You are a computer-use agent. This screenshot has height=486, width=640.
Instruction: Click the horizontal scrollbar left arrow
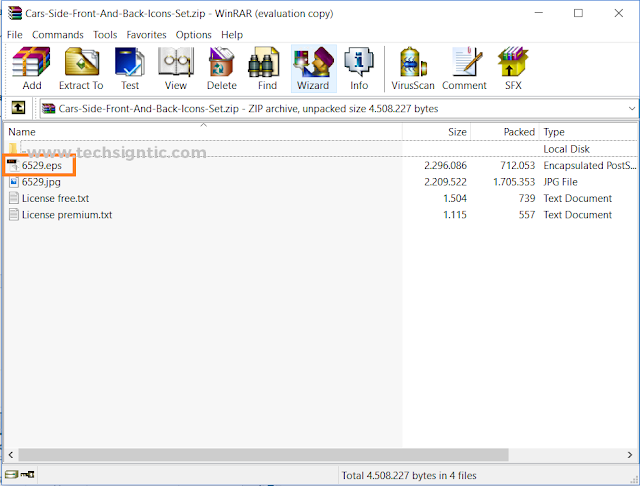click(11, 455)
